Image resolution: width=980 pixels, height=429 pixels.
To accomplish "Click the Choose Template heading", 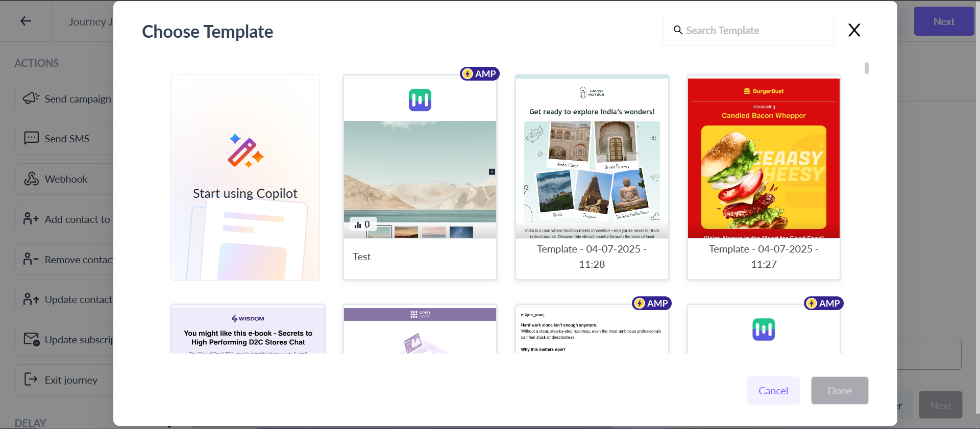I will click(x=207, y=32).
